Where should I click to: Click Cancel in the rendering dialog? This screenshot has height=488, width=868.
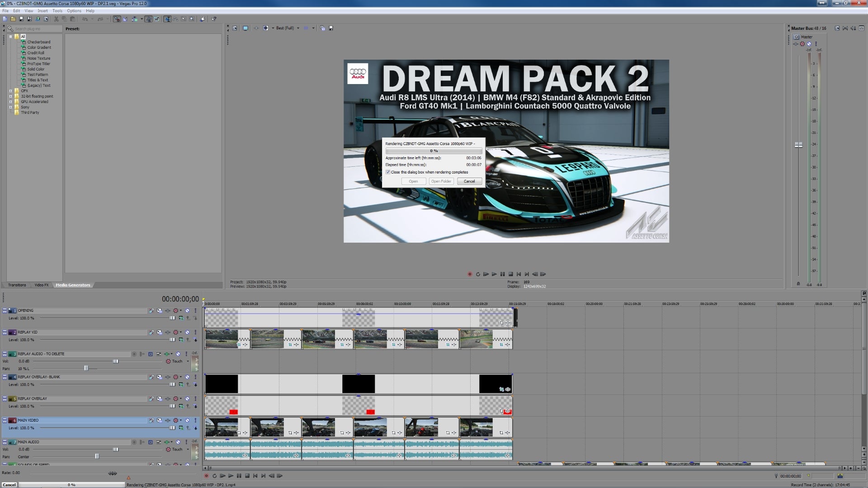469,181
